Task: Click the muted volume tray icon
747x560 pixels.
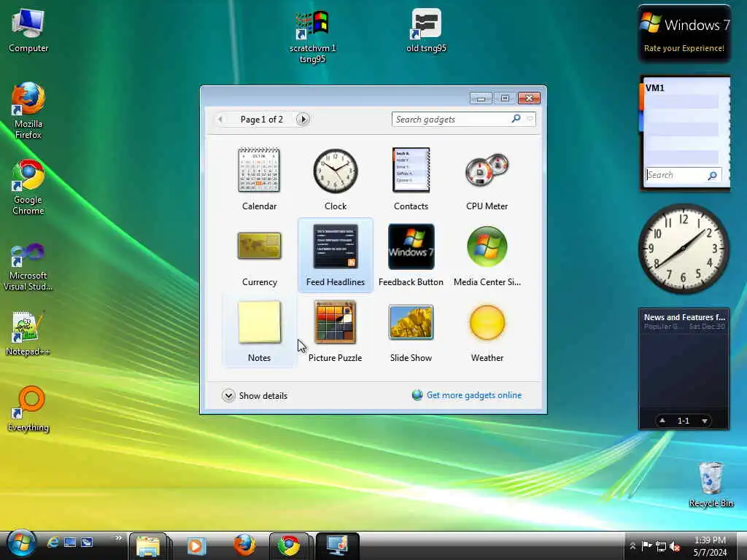Action: pos(675,546)
